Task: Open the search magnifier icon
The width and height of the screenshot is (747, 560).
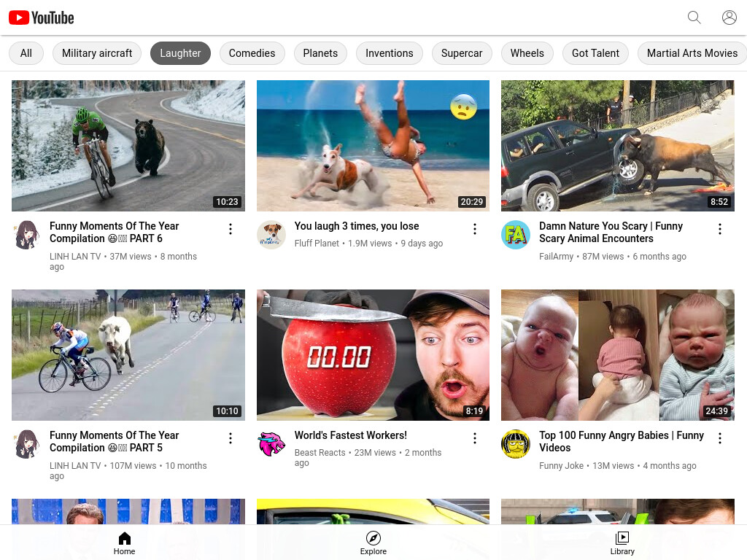Action: (694, 17)
